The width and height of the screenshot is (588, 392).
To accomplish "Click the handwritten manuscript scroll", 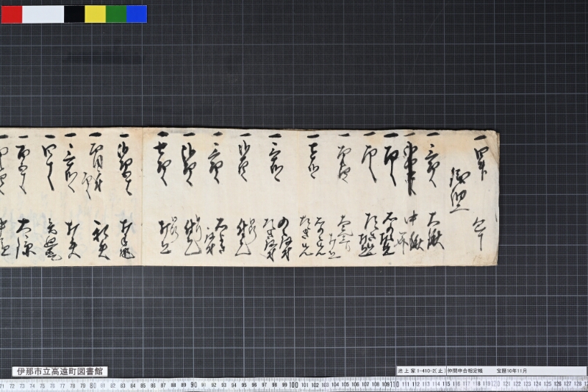I will (x=249, y=198).
